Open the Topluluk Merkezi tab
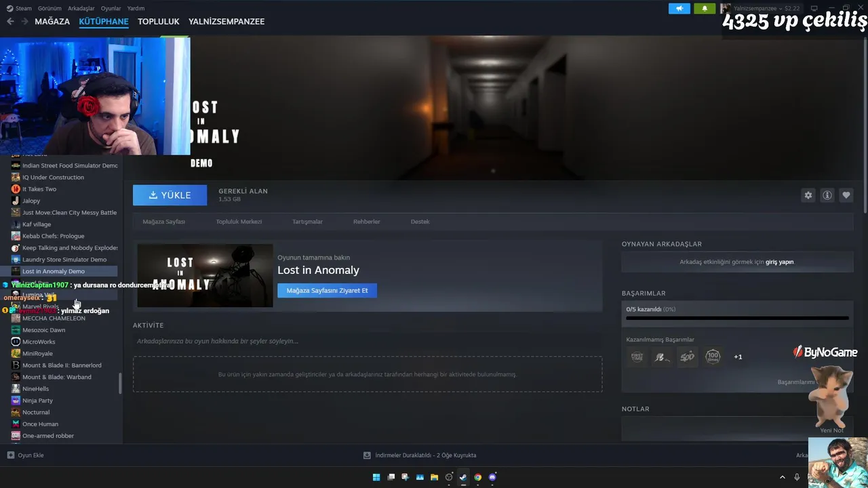Screen dimensions: 868x488 point(239,222)
